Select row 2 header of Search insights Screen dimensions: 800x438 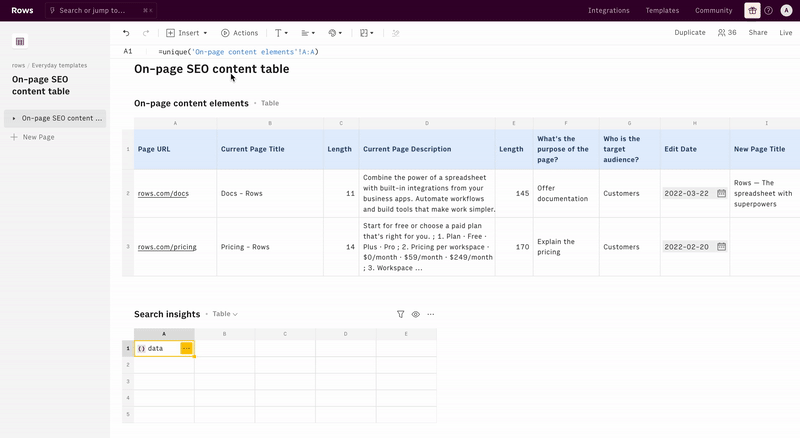click(128, 364)
